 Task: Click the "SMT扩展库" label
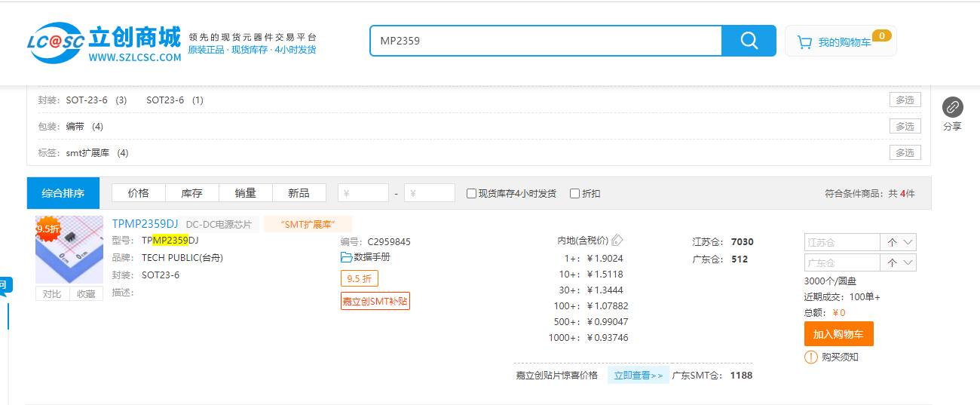(308, 224)
